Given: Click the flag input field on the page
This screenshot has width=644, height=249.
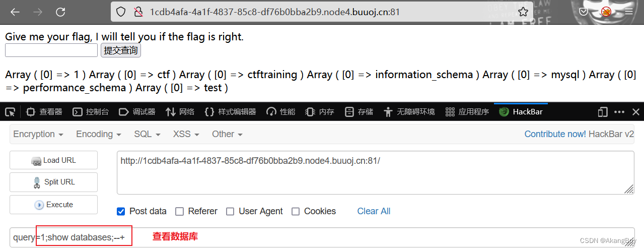Looking at the screenshot, I should [x=51, y=50].
